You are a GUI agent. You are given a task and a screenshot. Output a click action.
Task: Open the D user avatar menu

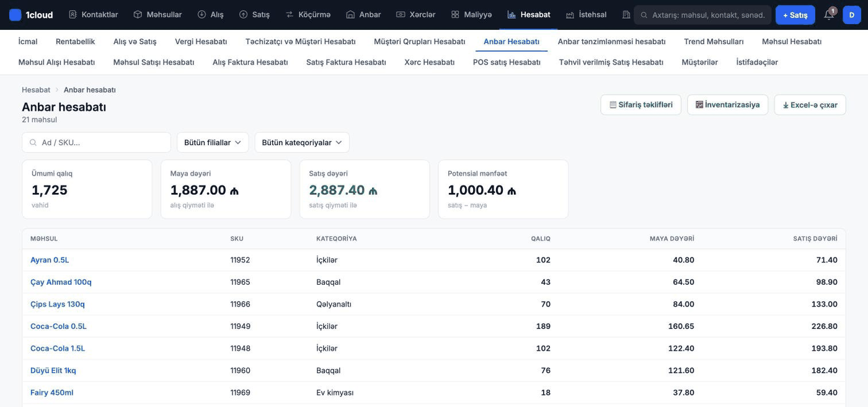pyautogui.click(x=851, y=14)
